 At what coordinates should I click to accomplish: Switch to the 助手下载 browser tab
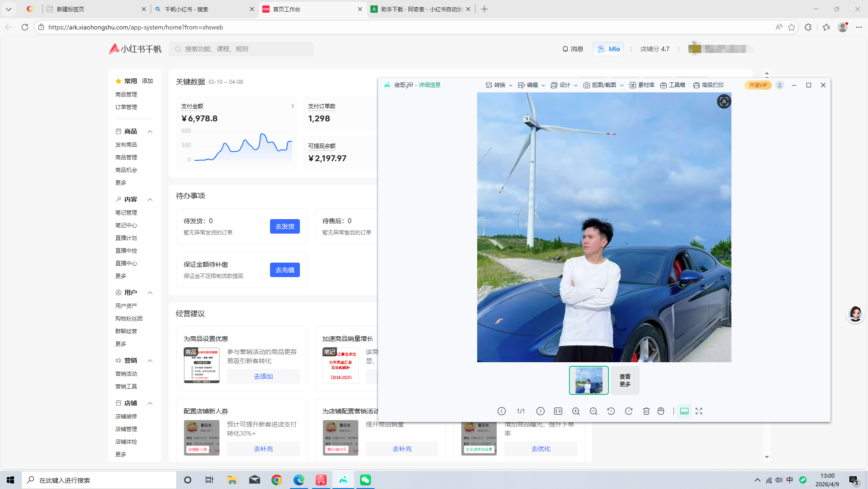click(x=420, y=9)
